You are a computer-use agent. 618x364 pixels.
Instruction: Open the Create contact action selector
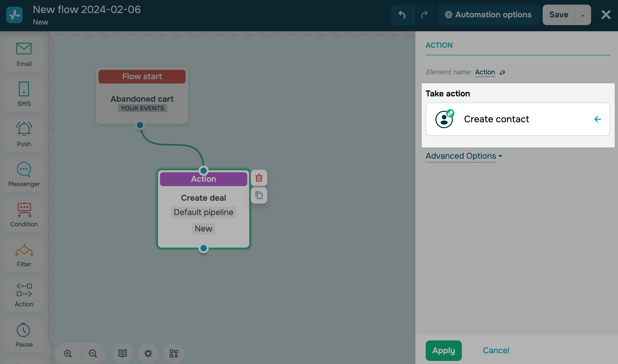click(517, 119)
